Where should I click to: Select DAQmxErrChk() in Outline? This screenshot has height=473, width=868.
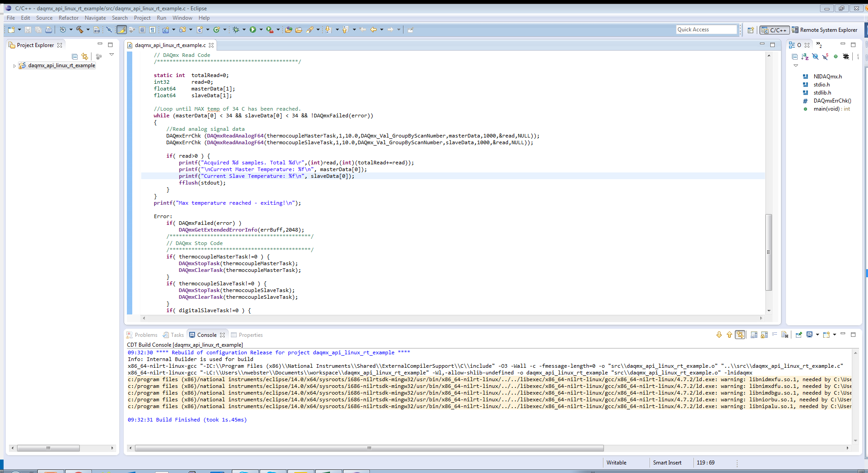[x=827, y=101]
